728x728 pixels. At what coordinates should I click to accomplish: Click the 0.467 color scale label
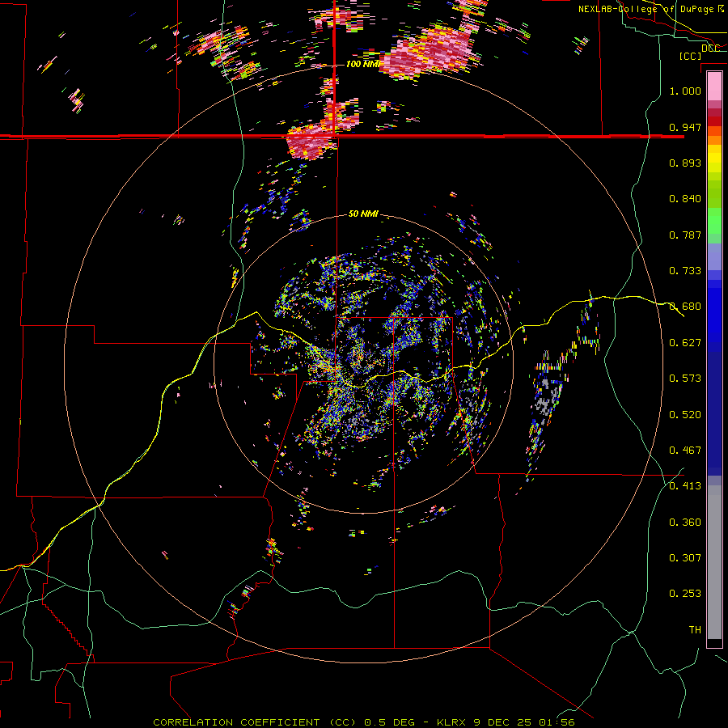(685, 451)
